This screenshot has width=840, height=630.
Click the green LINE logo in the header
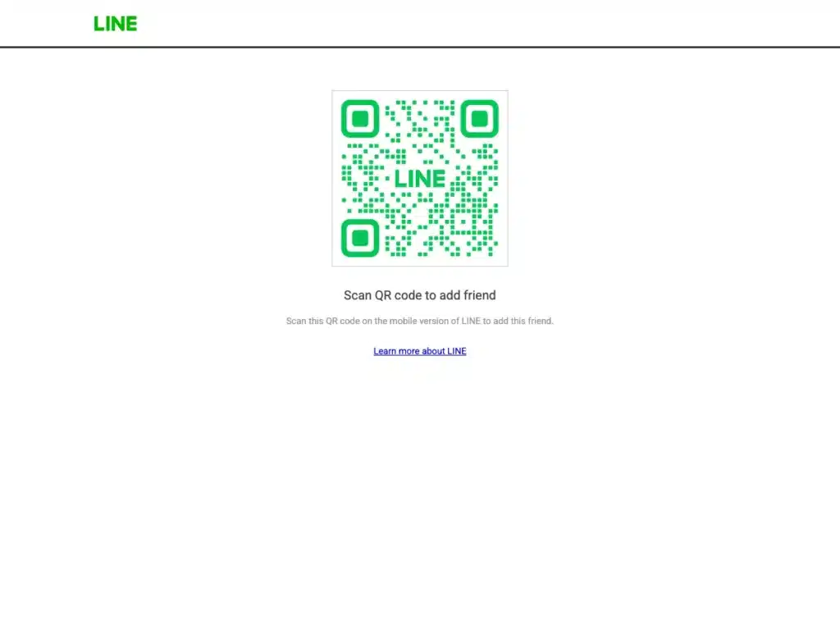115,24
